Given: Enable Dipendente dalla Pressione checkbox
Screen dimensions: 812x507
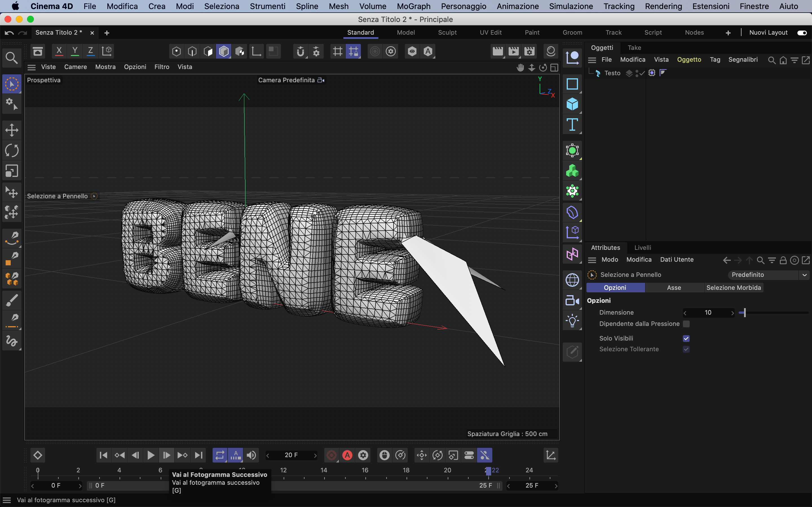Looking at the screenshot, I should [686, 324].
